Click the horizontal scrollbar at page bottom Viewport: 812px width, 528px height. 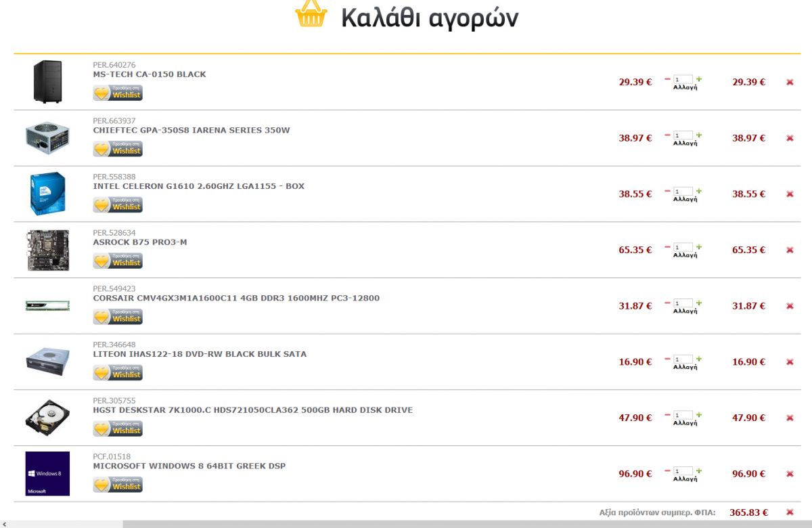click(467, 524)
